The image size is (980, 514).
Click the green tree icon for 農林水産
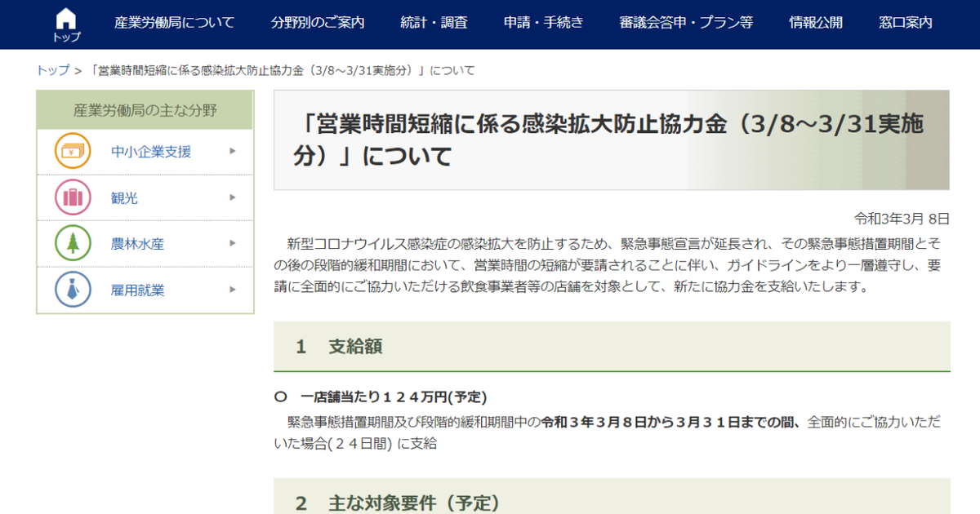(73, 243)
